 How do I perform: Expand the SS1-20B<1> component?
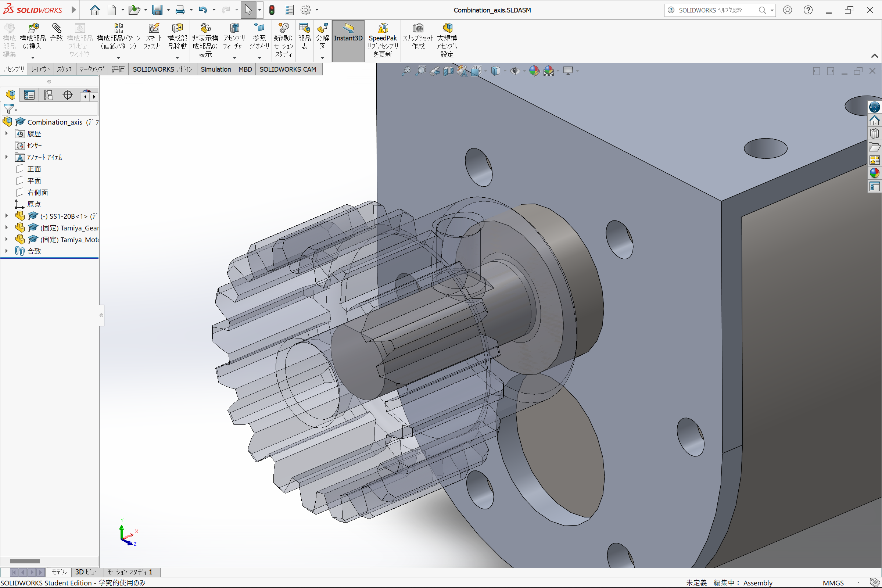(x=6, y=216)
